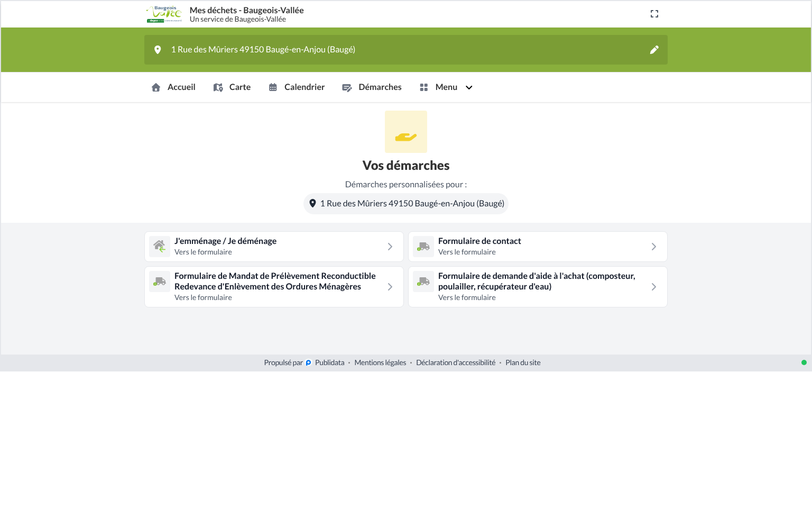
Task: Open the Calendrier tab
Action: (297, 87)
